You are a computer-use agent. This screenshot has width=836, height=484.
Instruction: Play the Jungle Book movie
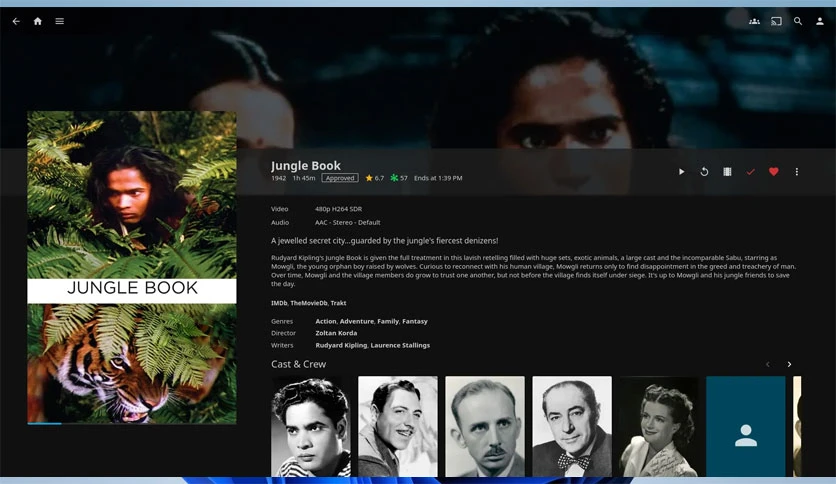point(681,172)
